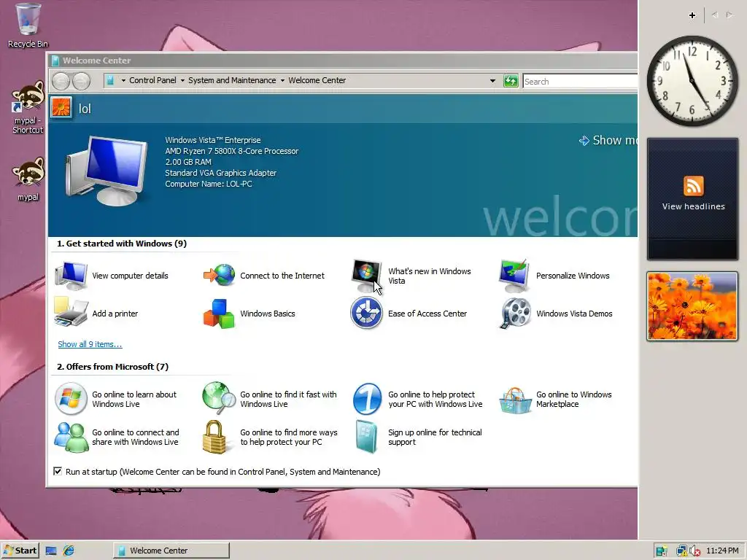Select the padlock protect your PC icon

tap(214, 437)
